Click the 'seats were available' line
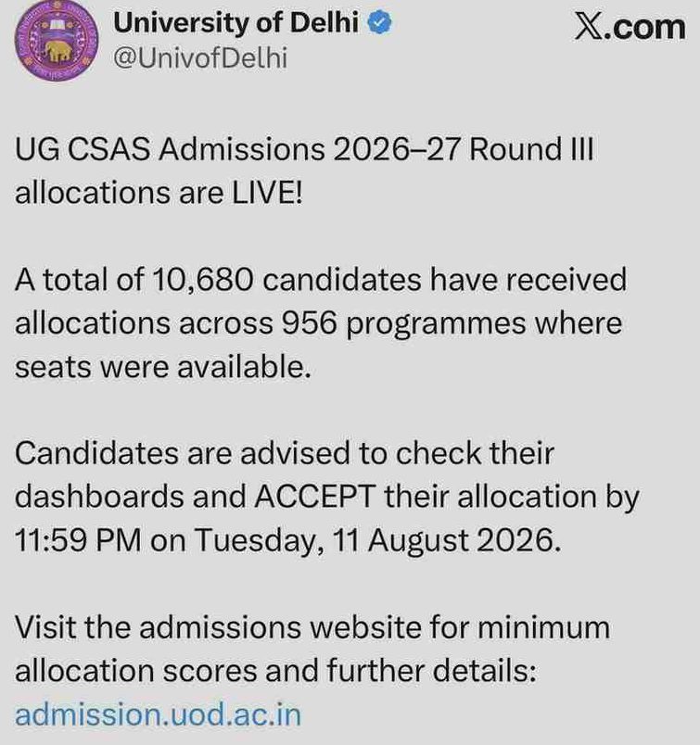The width and height of the screenshot is (700, 745). pos(163,367)
